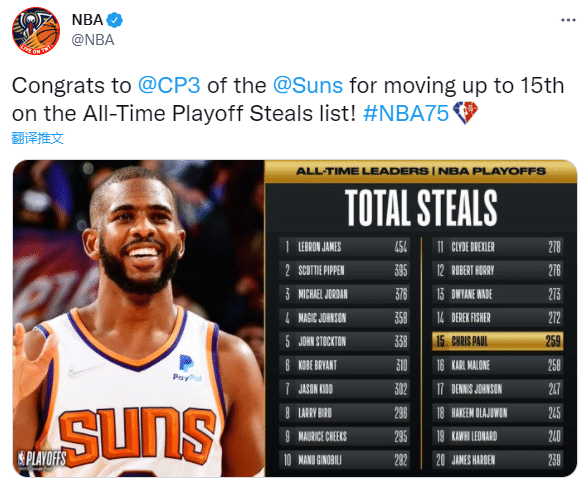Open the NBA profile avatar
This screenshot has height=480, width=586.
point(36,31)
